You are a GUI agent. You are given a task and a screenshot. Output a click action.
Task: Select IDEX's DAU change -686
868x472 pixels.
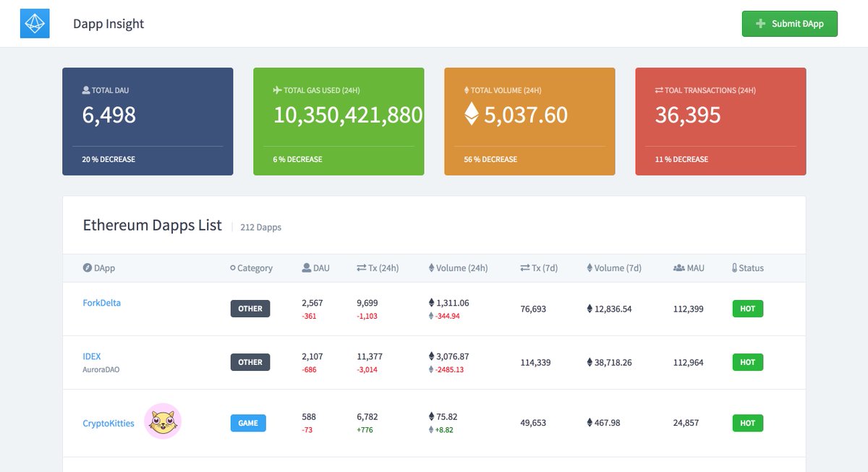(x=310, y=369)
